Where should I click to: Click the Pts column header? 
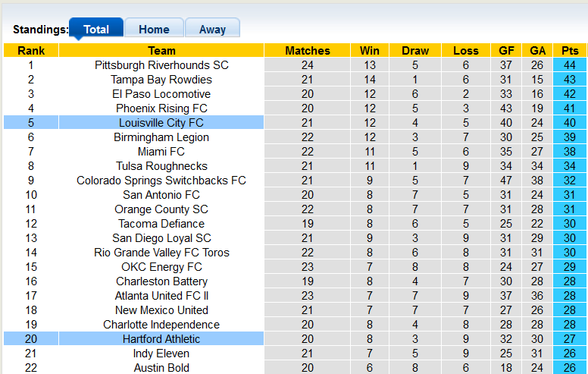pyautogui.click(x=570, y=51)
